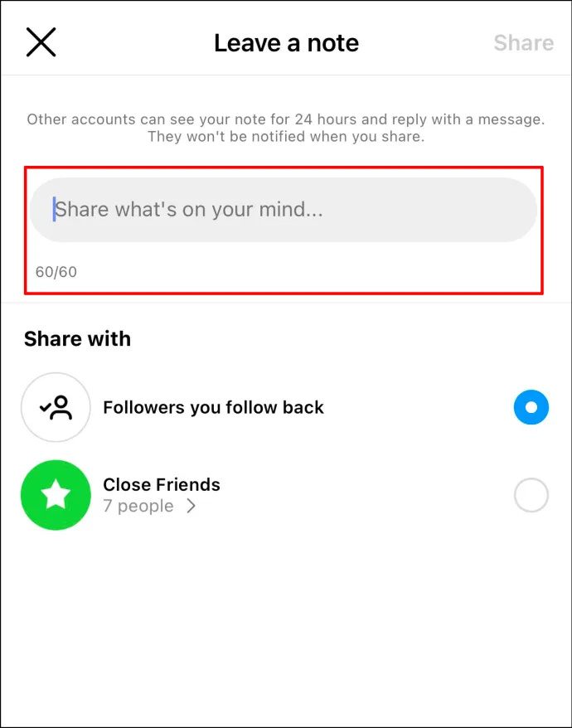Click the person-with-checkmark followers icon
Screen dimensions: 572x728
56,407
